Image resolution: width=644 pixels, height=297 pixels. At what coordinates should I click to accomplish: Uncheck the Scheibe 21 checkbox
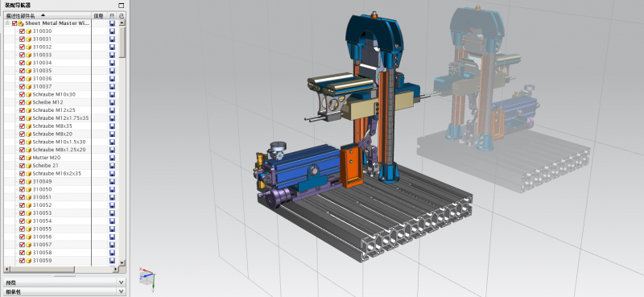tap(23, 166)
